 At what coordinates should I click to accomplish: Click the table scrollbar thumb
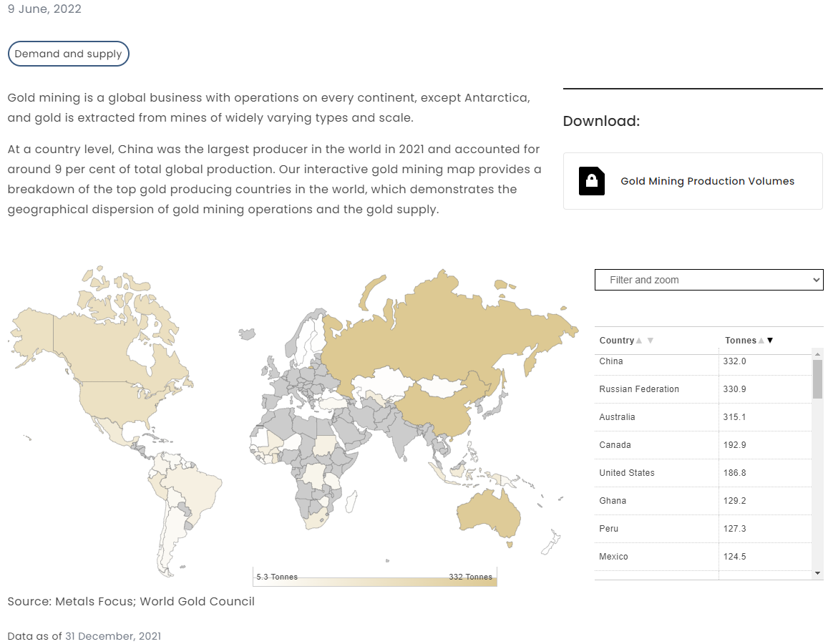click(x=817, y=379)
